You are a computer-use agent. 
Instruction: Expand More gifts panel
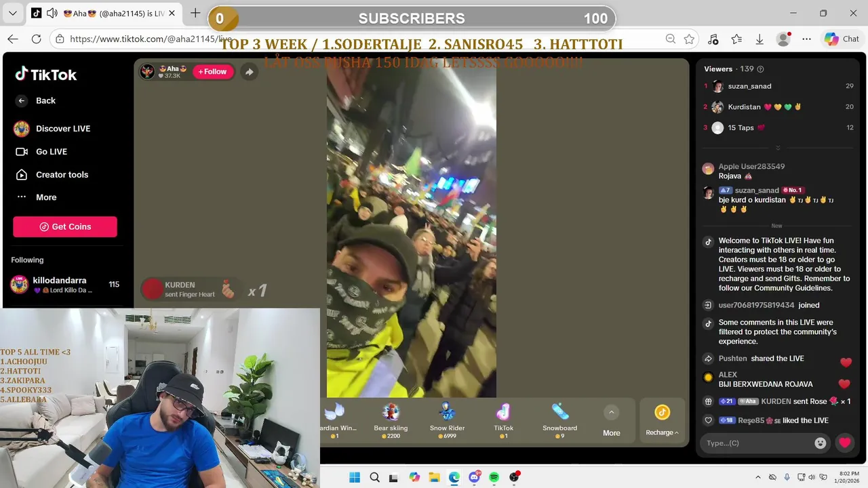coord(612,421)
